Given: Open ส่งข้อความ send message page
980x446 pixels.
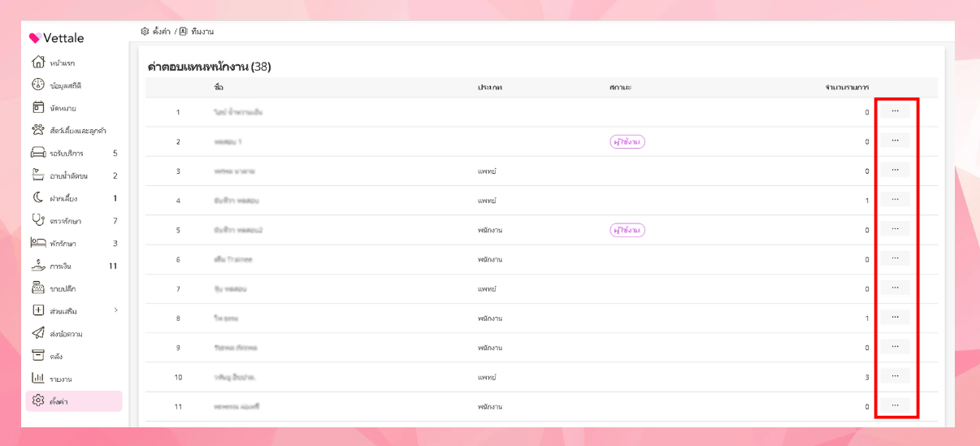Looking at the screenshot, I should point(74,334).
